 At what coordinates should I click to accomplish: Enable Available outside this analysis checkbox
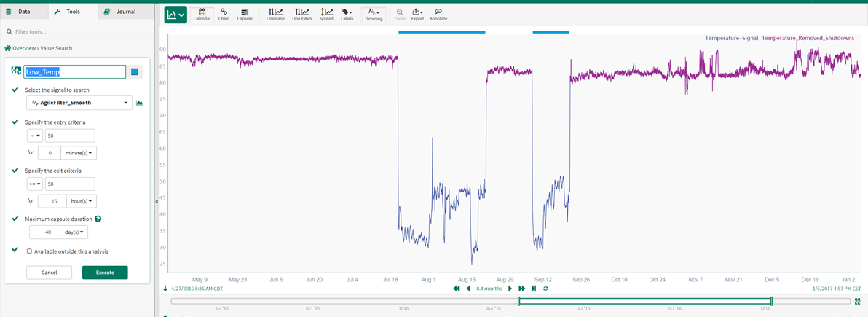point(29,251)
